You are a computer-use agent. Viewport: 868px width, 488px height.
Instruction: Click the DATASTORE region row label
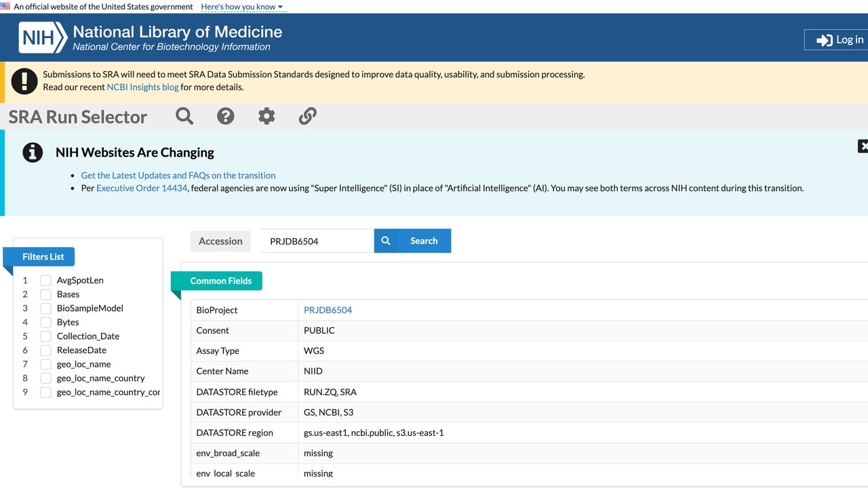[x=235, y=432]
